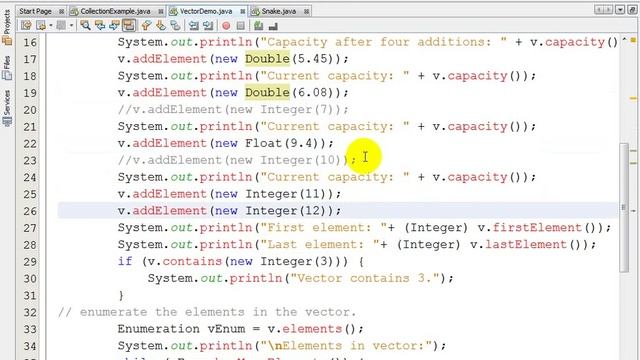Jump to the last edit location icon
Viewport: 640px width, 360px height.
26,26
